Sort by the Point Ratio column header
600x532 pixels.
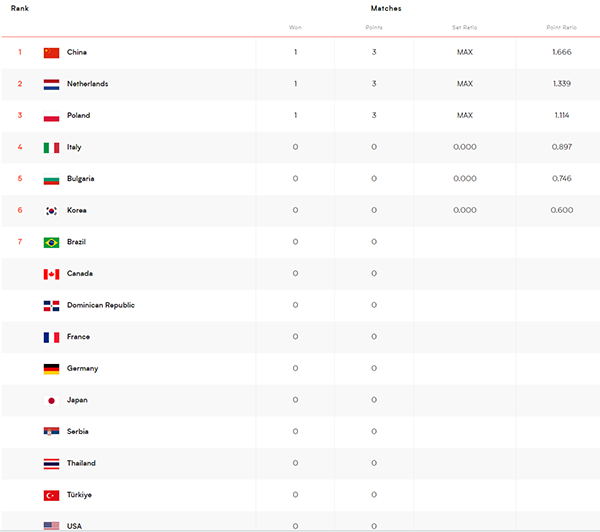[561, 27]
